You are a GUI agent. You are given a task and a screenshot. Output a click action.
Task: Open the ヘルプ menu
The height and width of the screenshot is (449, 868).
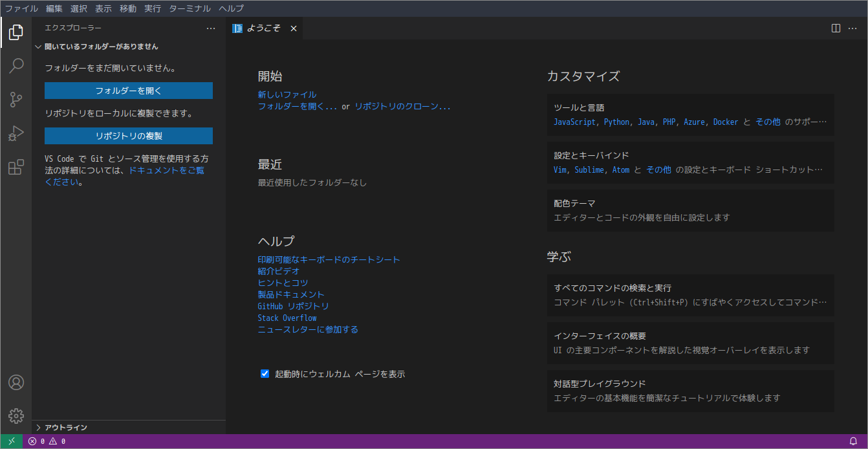(232, 8)
